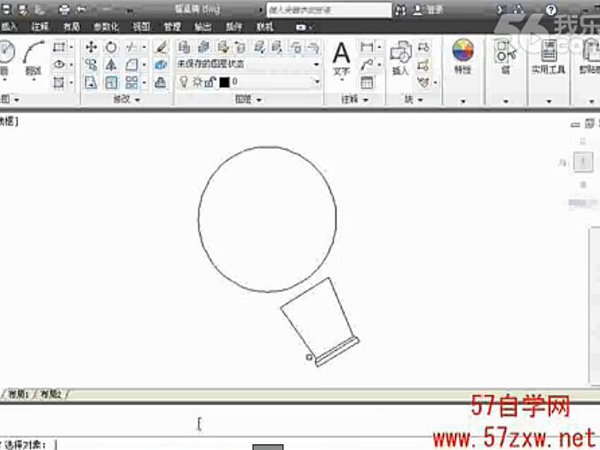Toggle the layer freeze sun icon
This screenshot has height=450, width=600.
click(195, 80)
